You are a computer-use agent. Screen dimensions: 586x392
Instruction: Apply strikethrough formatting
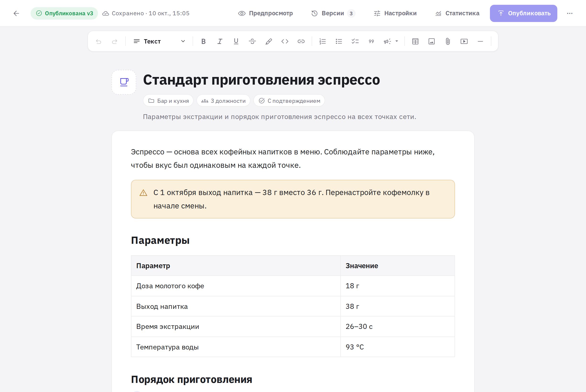[252, 41]
